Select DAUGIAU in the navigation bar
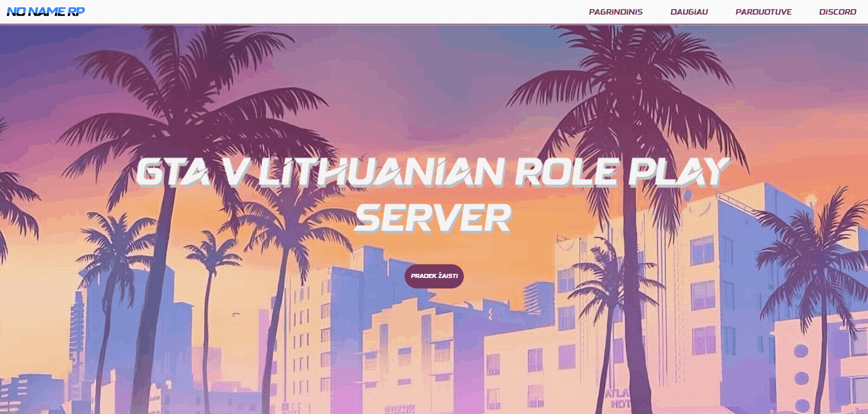This screenshot has height=414, width=868. pos(689,12)
